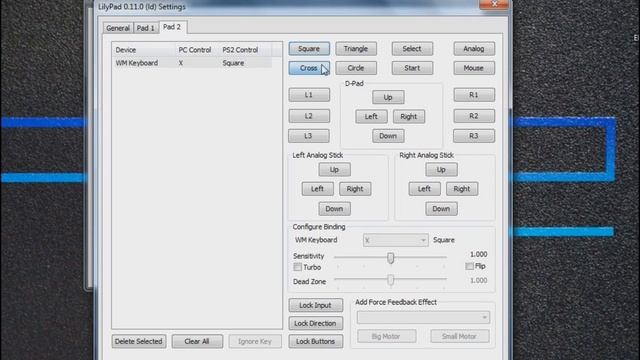
Task: Bind the Cross button
Action: 309,68
